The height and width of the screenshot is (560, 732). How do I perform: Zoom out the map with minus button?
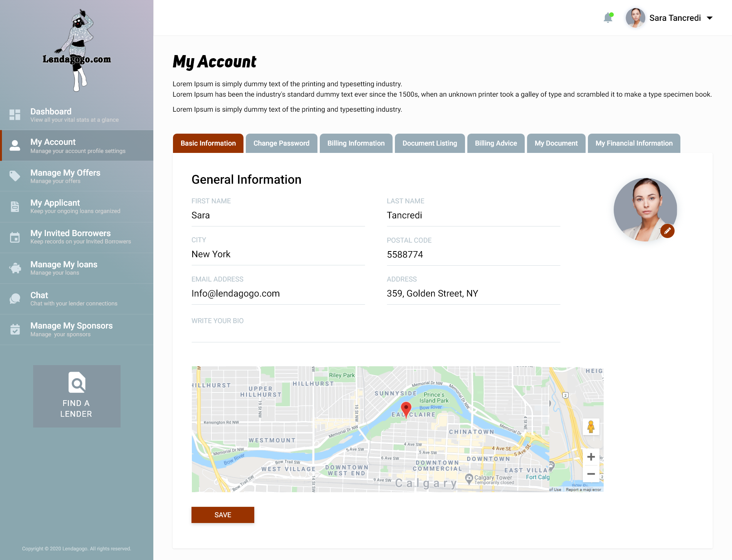[591, 474]
